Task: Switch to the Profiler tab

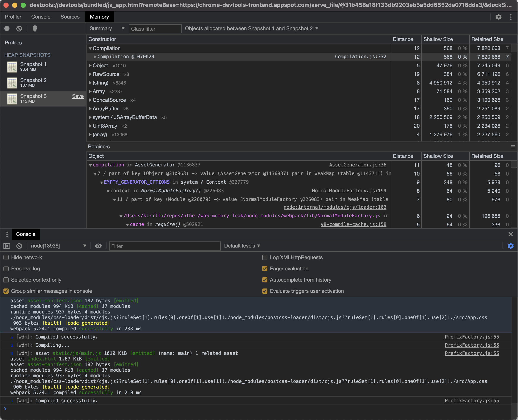Action: [13, 17]
